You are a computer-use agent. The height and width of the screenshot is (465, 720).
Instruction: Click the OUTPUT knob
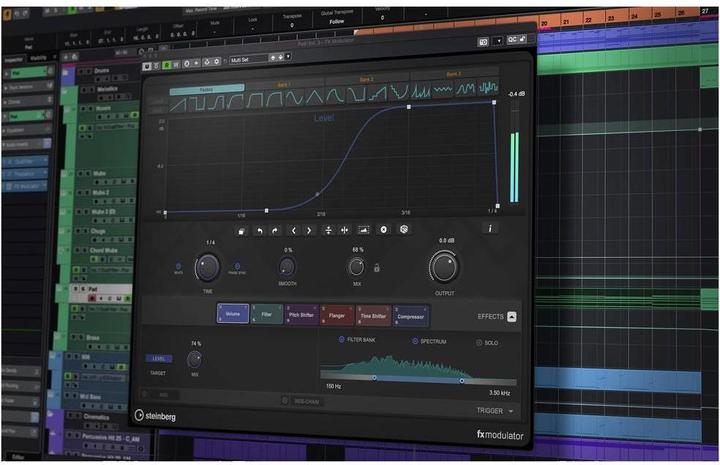tap(444, 268)
